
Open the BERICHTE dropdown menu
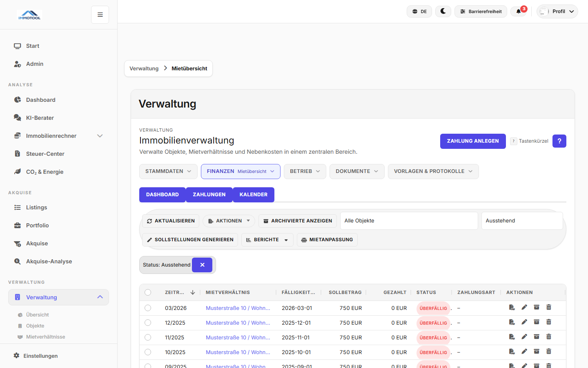point(267,240)
